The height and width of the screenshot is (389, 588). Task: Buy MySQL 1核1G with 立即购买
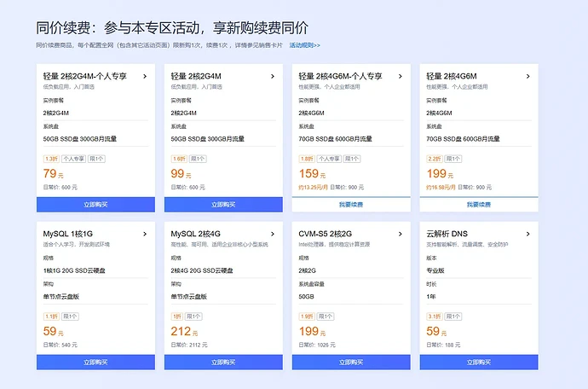pos(95,363)
